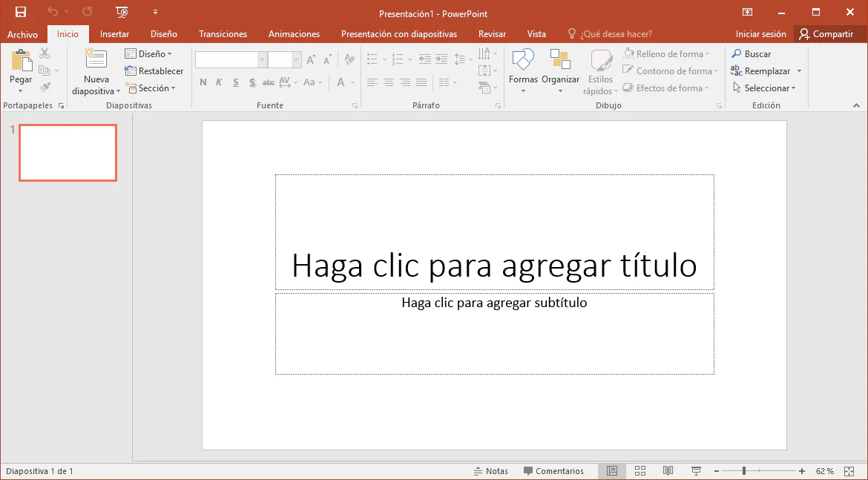868x480 pixels.
Task: Click the Buscar search tool
Action: [x=751, y=54]
